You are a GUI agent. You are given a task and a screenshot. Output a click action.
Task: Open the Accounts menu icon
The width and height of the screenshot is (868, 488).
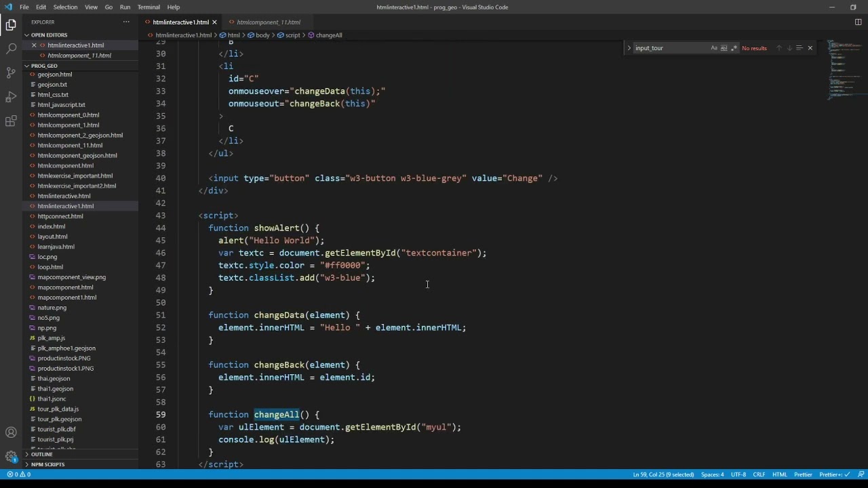pyautogui.click(x=11, y=432)
